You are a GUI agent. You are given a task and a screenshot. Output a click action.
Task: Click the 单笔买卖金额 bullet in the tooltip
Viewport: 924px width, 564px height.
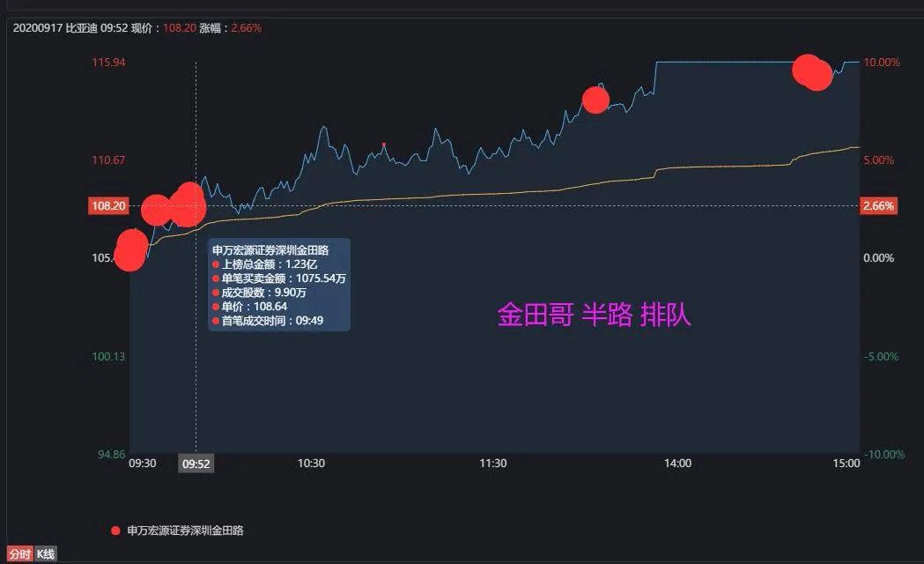coord(216,278)
